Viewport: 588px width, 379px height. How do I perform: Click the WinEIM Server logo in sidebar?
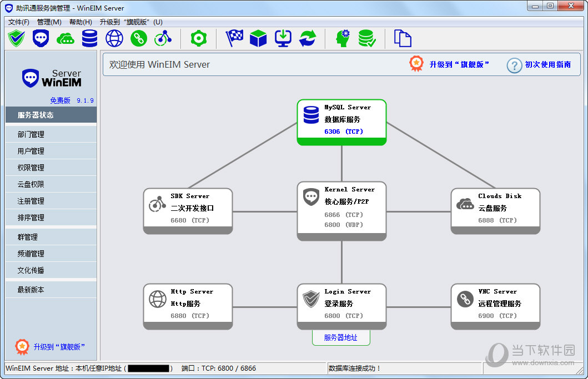(52, 78)
